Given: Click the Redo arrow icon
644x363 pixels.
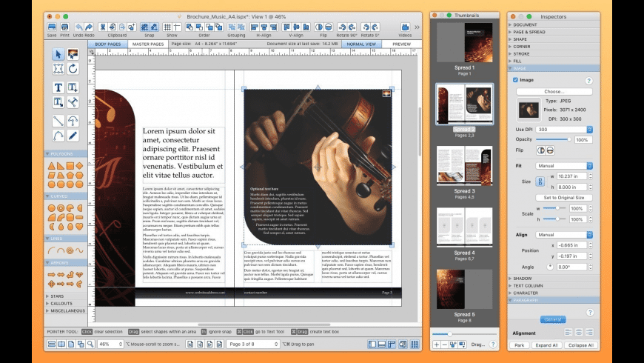Looking at the screenshot, I should coord(89,27).
